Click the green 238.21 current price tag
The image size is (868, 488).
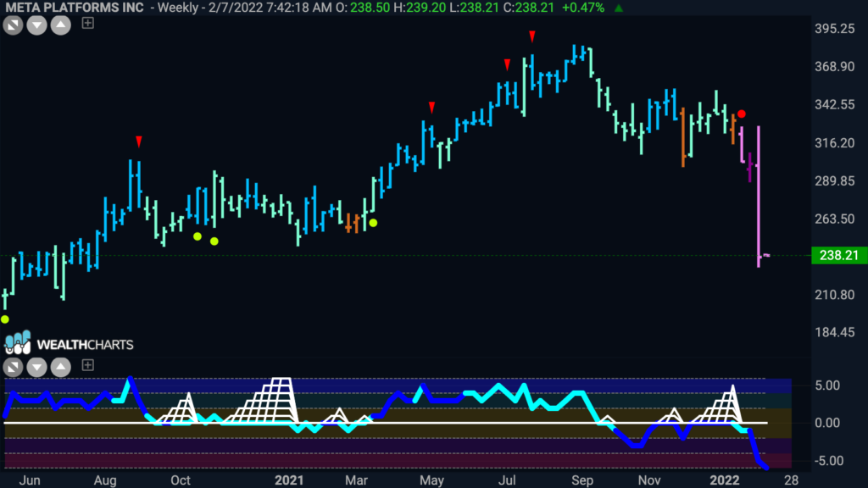(x=838, y=255)
